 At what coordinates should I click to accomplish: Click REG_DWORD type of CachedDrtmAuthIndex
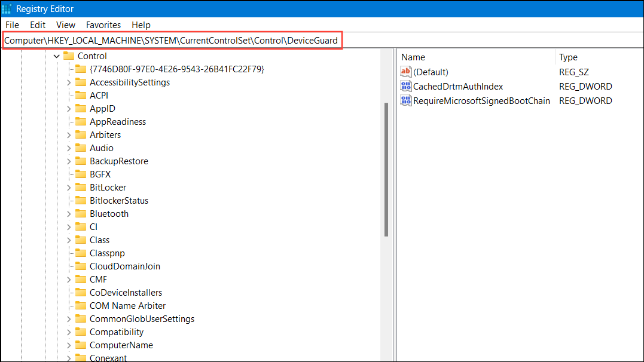[x=585, y=87]
